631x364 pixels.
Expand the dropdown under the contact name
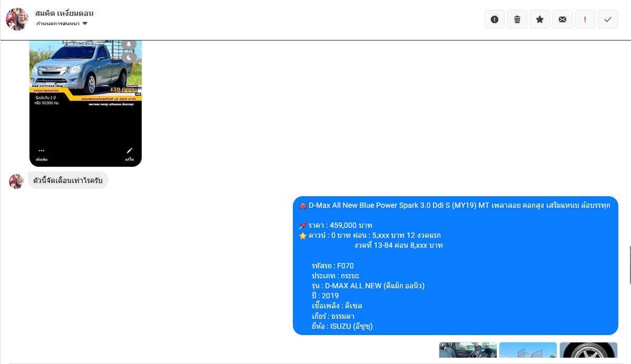[x=62, y=24]
